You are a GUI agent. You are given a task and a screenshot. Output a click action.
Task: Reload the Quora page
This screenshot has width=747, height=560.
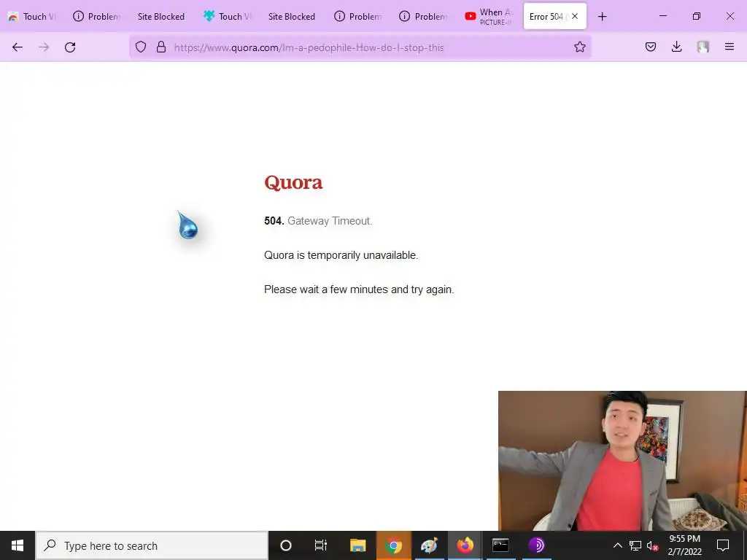70,47
